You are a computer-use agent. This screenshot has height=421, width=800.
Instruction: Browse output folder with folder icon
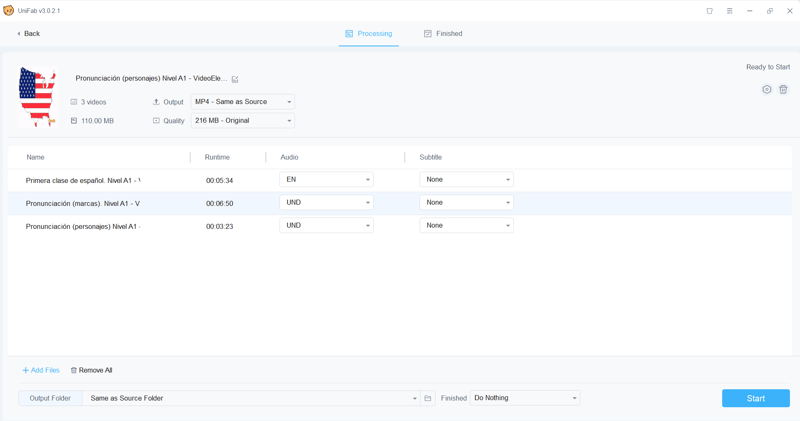coord(428,398)
